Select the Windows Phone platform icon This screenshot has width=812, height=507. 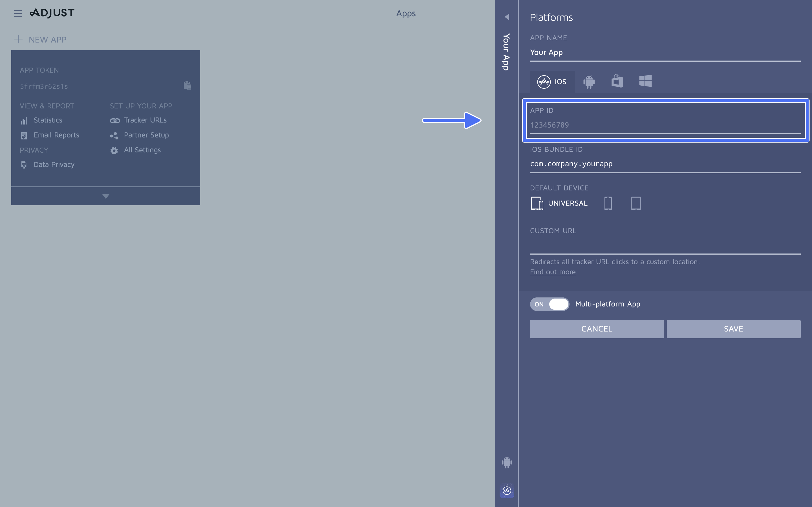(x=645, y=81)
